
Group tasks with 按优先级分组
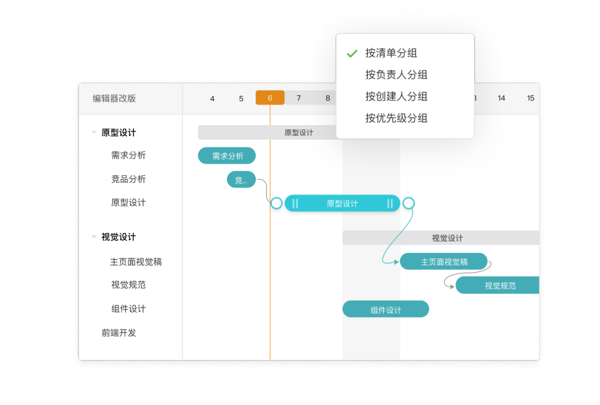coord(396,118)
